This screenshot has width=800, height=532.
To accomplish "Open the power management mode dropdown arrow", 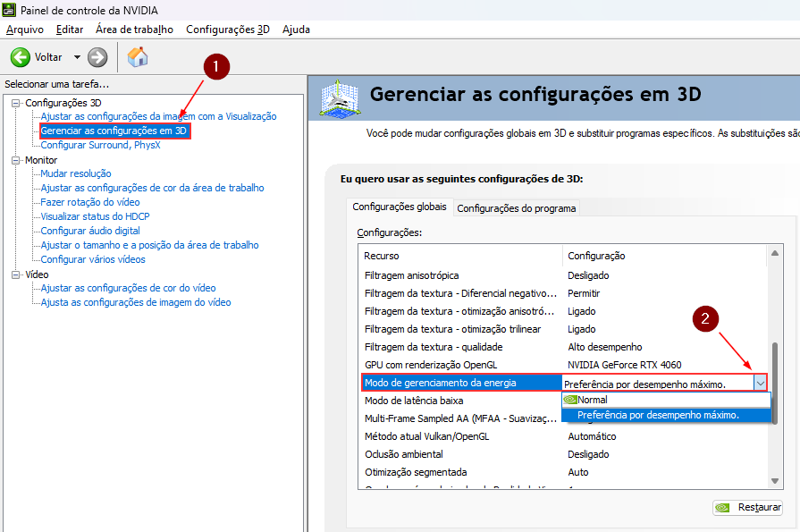I will tap(760, 383).
